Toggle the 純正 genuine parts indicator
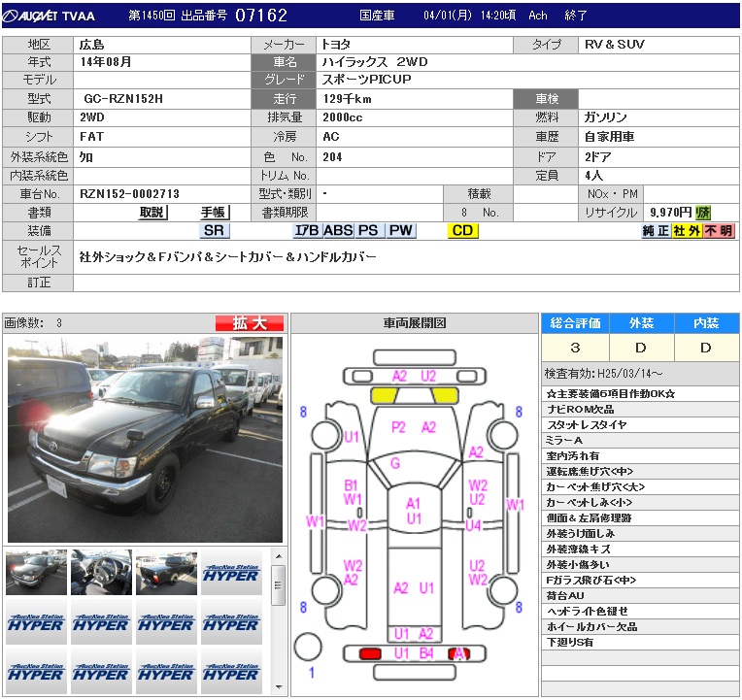Screen dimensions: 742x700 (657, 231)
